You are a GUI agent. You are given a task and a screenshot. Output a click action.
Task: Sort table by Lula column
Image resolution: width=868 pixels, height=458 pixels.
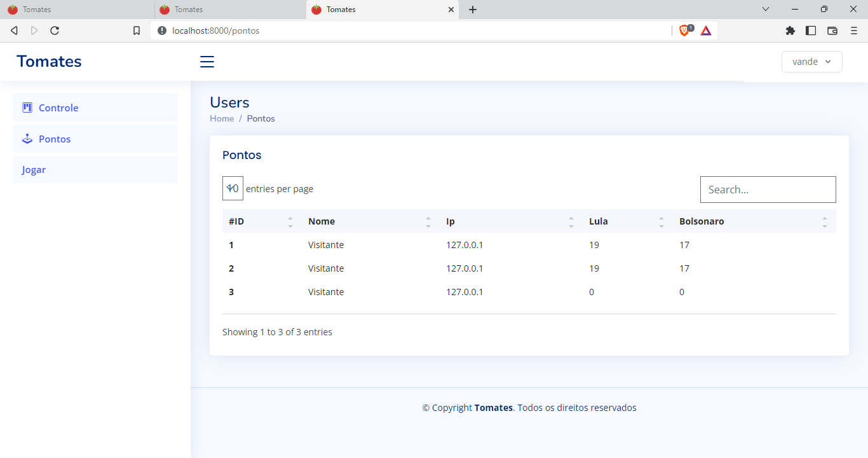(x=628, y=221)
